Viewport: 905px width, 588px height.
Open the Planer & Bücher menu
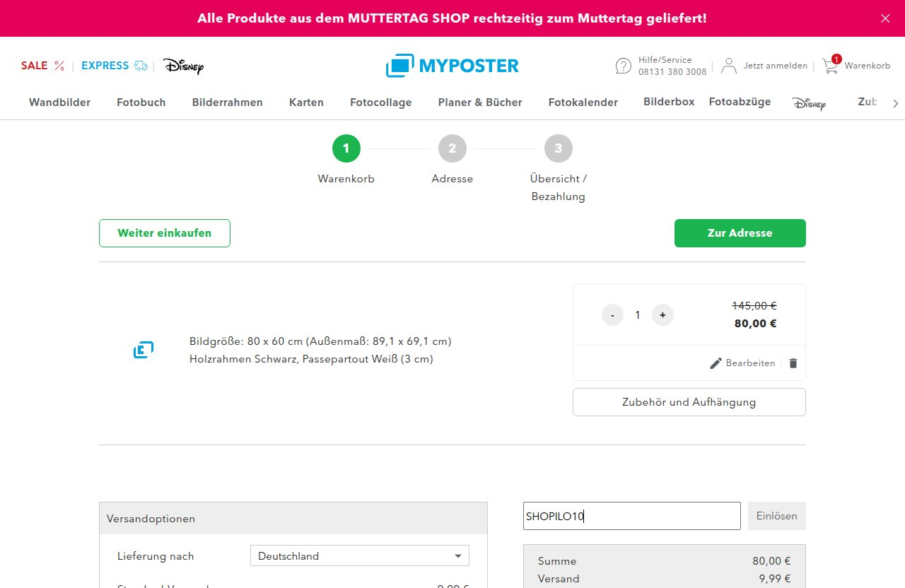coord(480,102)
